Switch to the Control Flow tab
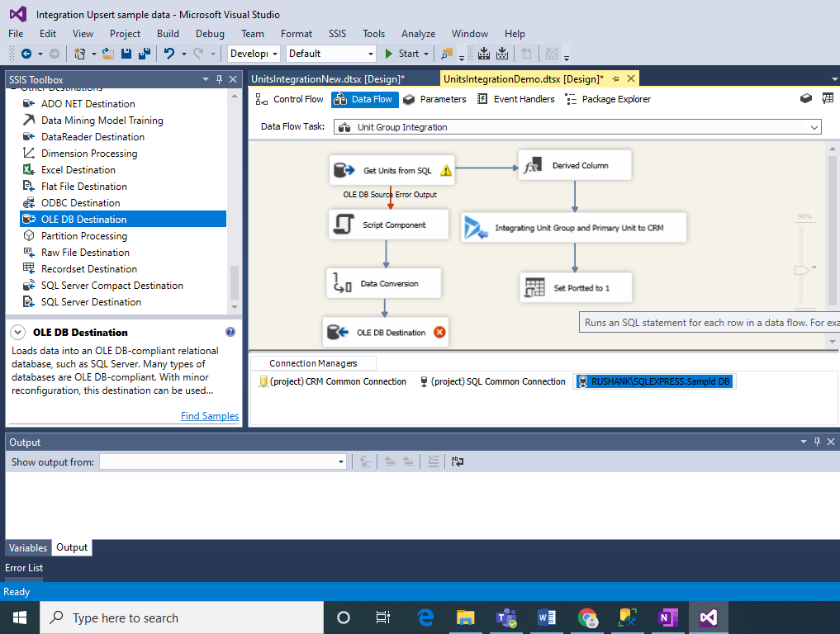840x634 pixels. (290, 99)
